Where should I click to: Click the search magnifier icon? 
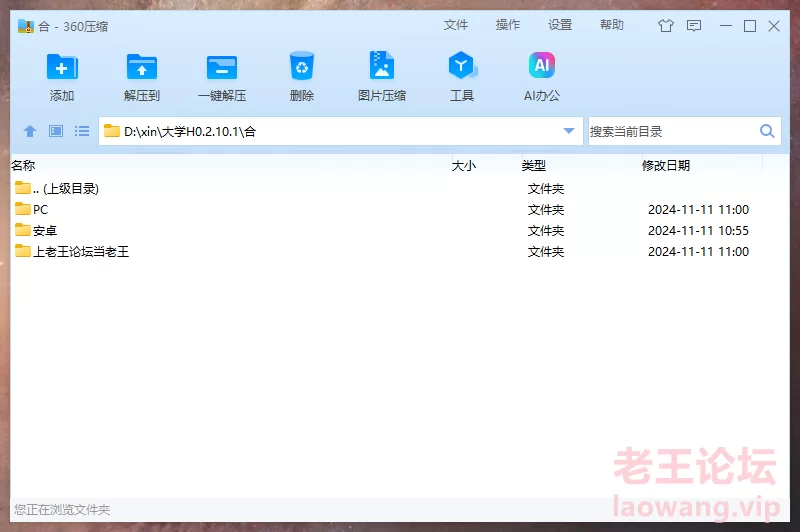(x=767, y=132)
